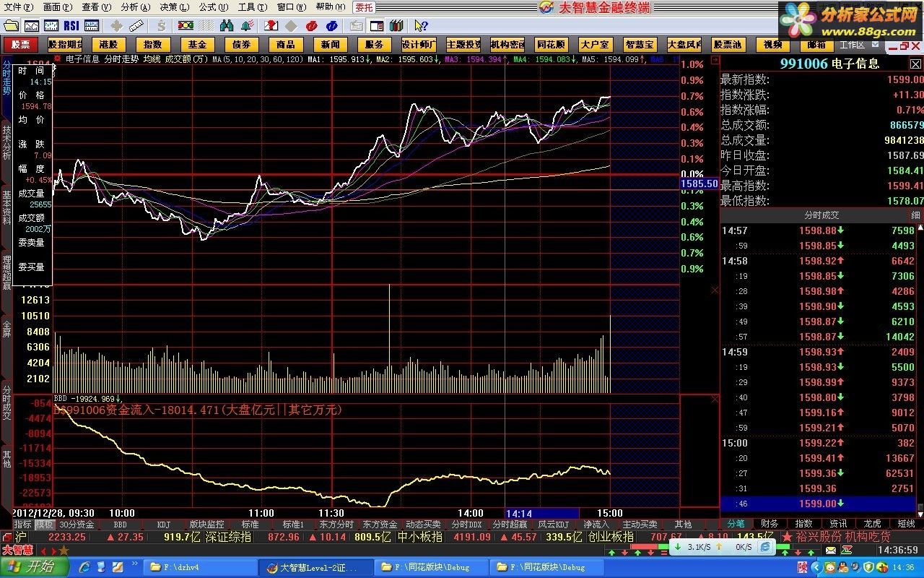Switch to the 板块监控 tab
The height and width of the screenshot is (578, 924).
tap(206, 525)
